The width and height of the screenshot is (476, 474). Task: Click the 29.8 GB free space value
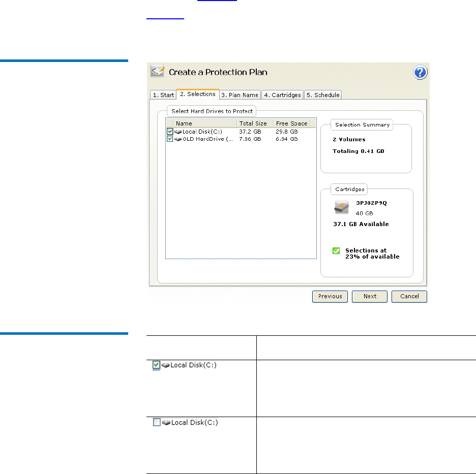pyautogui.click(x=287, y=132)
